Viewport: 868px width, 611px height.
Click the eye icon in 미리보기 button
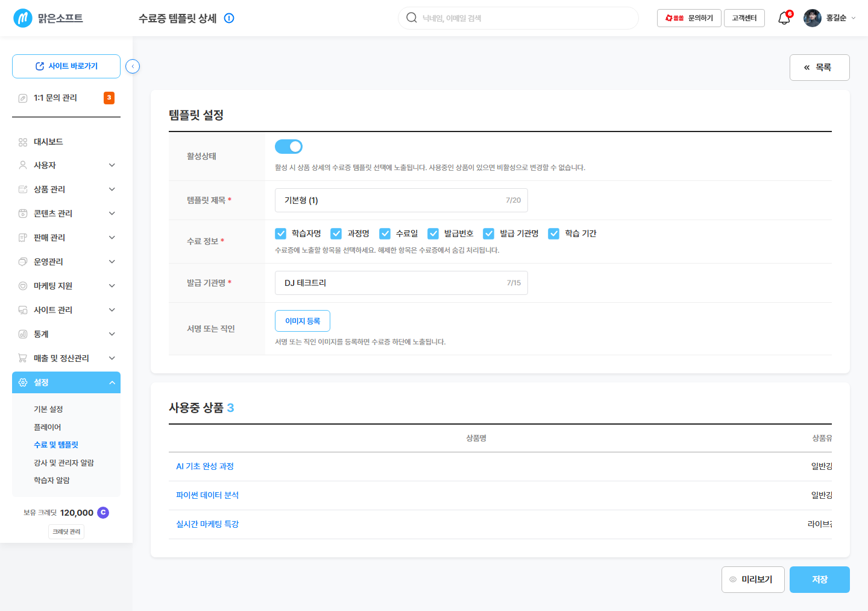[733, 580]
